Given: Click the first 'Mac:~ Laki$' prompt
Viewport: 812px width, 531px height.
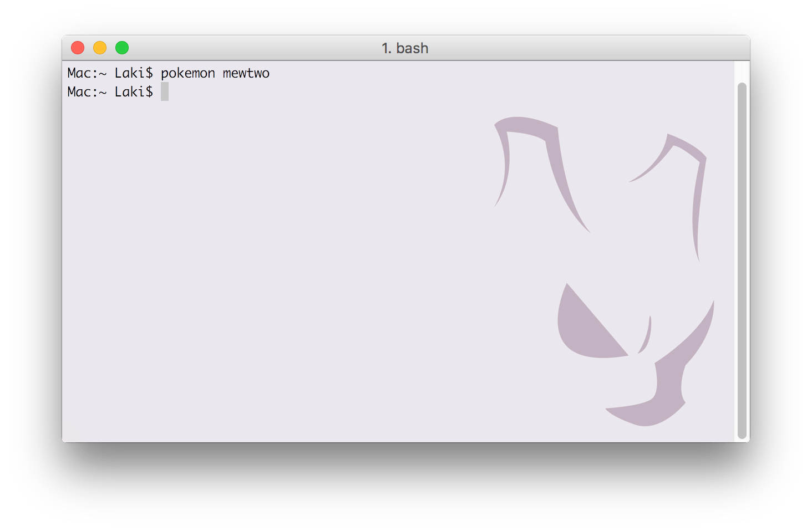Looking at the screenshot, I should click(110, 73).
